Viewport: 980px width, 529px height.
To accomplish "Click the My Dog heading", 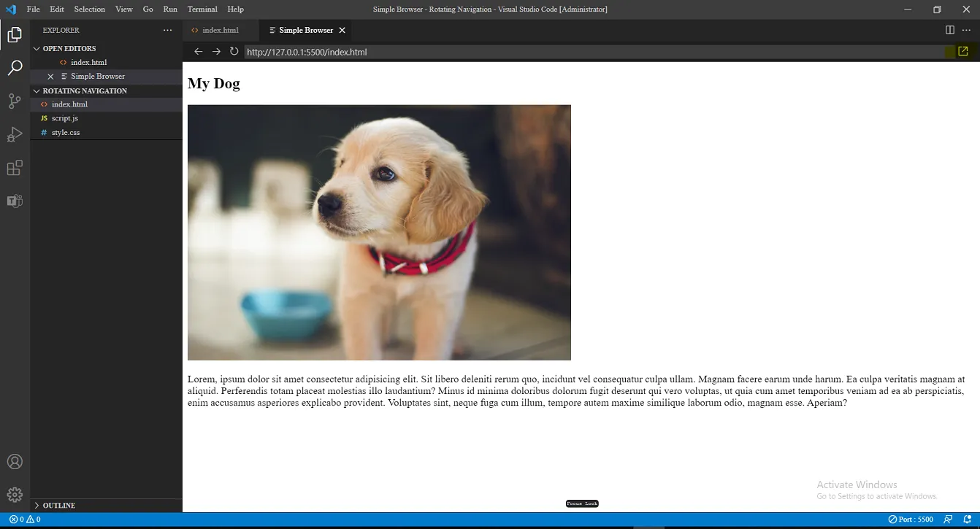I will [x=214, y=83].
